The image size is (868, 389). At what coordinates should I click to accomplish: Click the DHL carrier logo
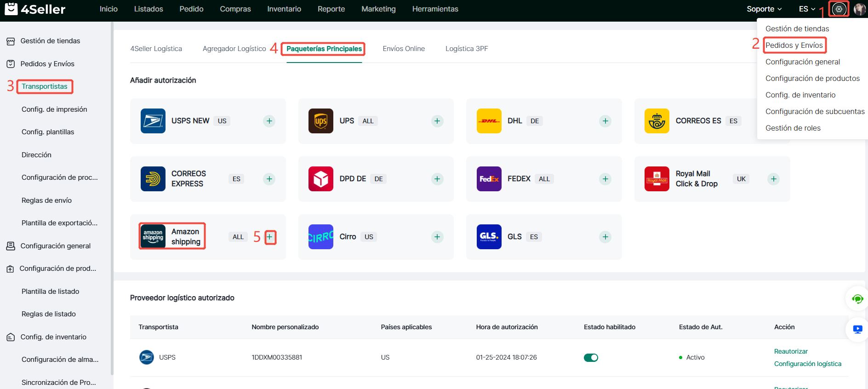pos(489,121)
